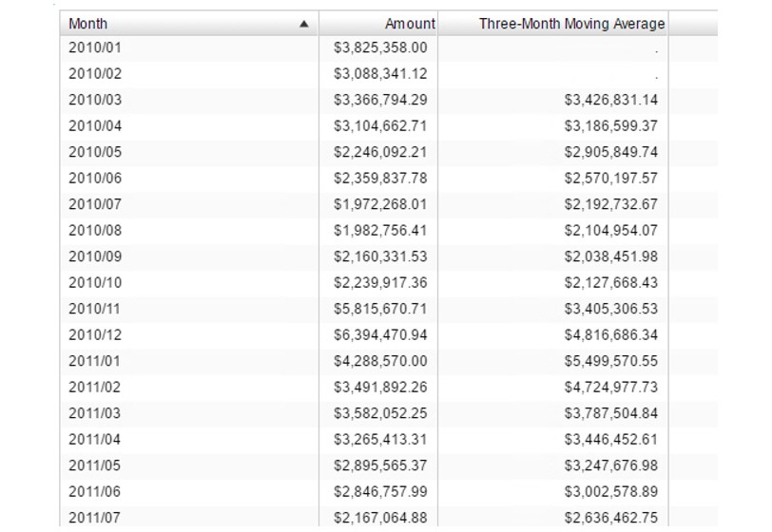This screenshot has height=532, width=772.
Task: Select moving average value $2,570,197.57
Action: (611, 178)
